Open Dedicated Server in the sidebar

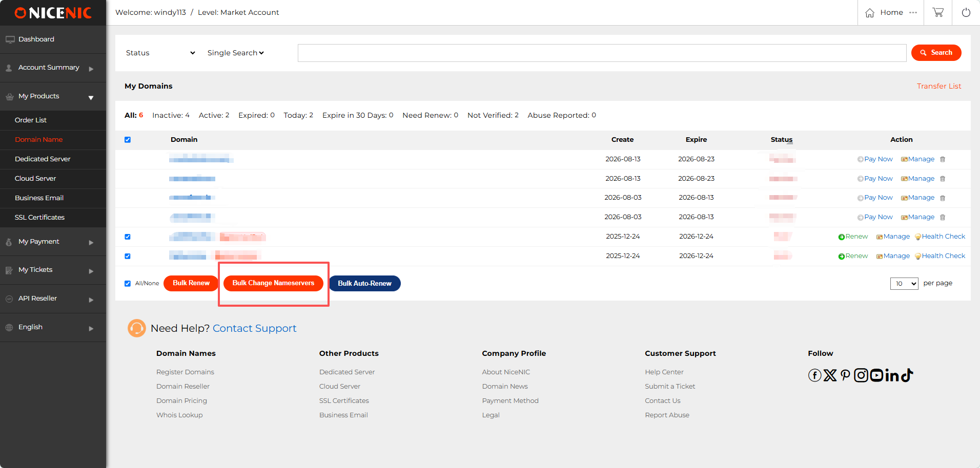click(x=43, y=159)
